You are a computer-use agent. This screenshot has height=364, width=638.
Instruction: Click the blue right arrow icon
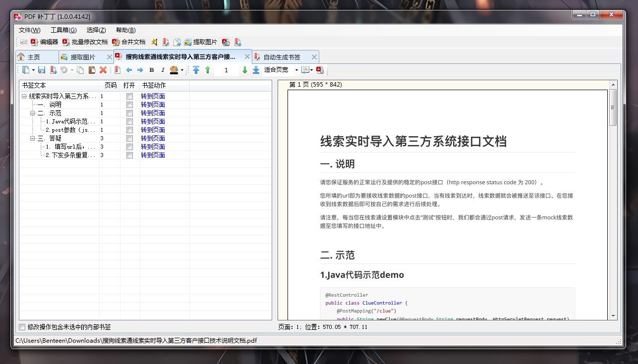[x=140, y=70]
